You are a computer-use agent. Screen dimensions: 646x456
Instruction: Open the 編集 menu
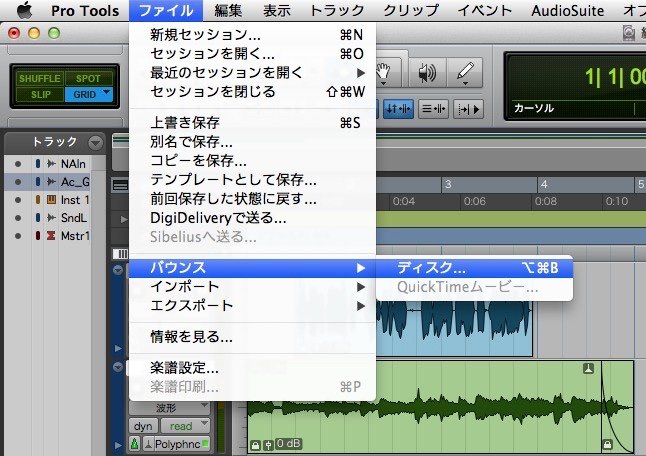point(228,11)
